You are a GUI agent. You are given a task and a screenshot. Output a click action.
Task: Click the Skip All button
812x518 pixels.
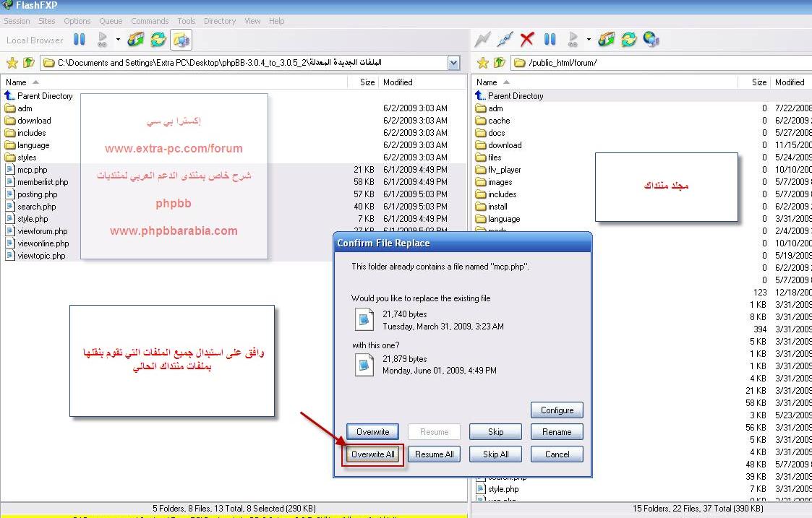coord(495,454)
